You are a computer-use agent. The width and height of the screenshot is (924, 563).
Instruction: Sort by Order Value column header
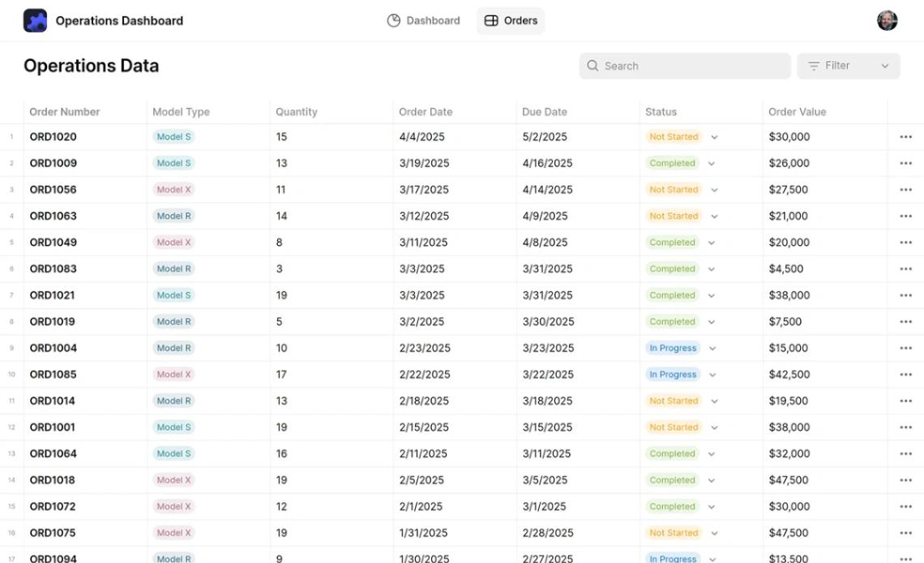[798, 112]
